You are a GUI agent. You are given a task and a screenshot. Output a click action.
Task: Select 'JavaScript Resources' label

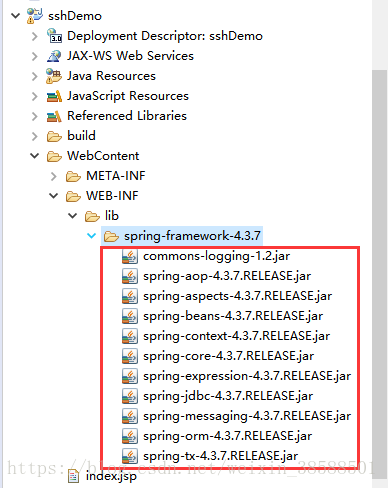coord(128,96)
